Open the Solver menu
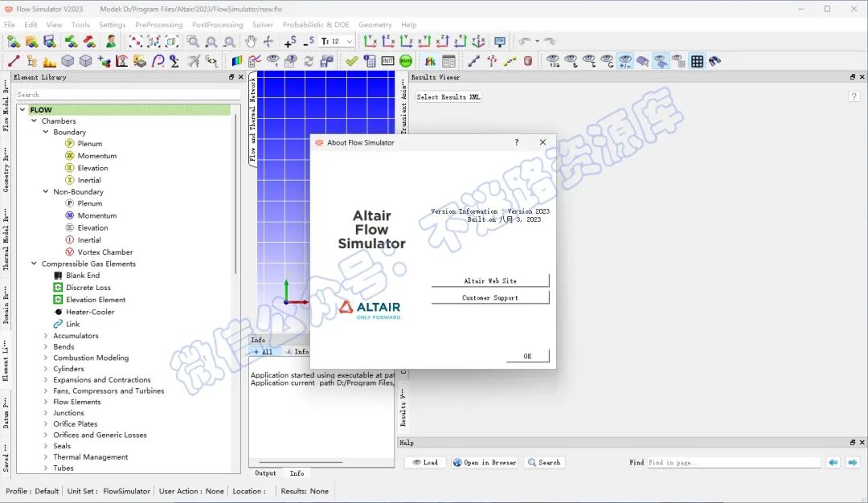Image resolution: width=868 pixels, height=503 pixels. point(262,24)
